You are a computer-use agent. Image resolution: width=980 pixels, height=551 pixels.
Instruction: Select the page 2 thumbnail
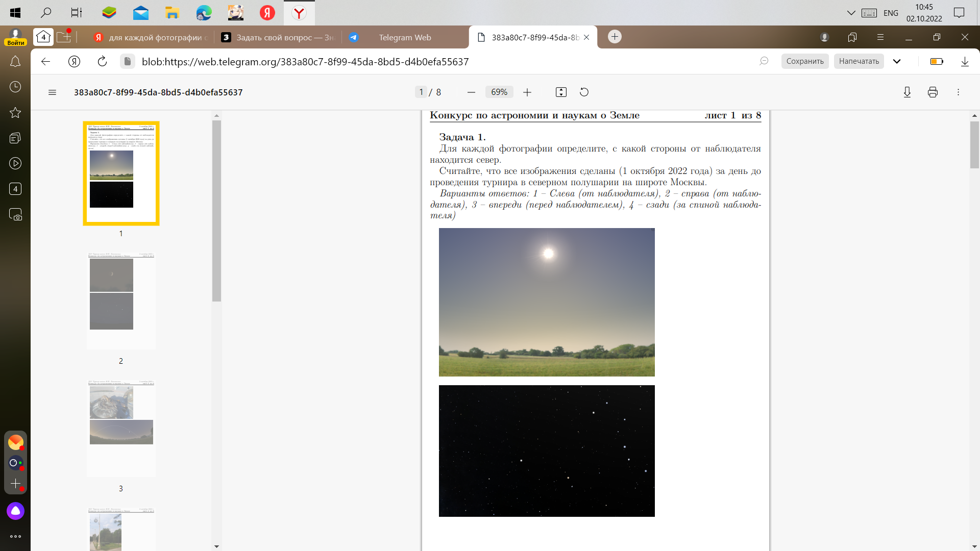[x=121, y=301]
